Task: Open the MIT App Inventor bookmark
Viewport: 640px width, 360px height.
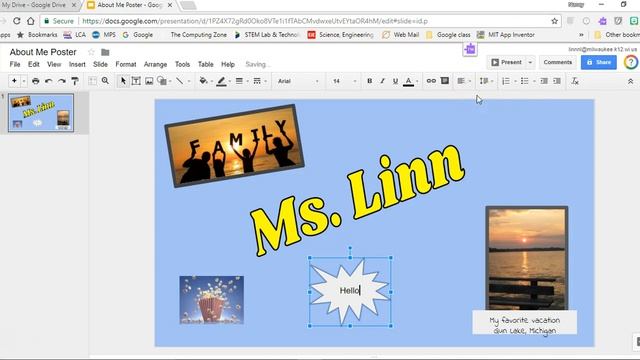Action: click(506, 35)
